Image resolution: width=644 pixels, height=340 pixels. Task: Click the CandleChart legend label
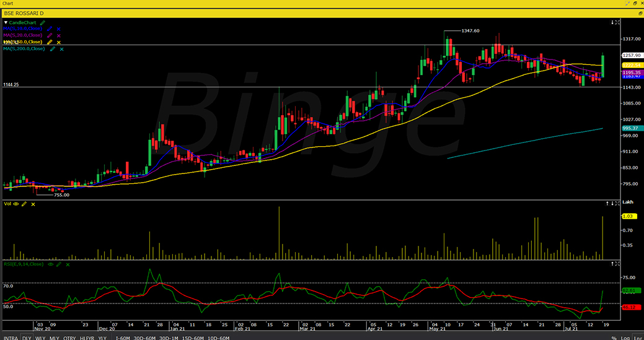22,22
